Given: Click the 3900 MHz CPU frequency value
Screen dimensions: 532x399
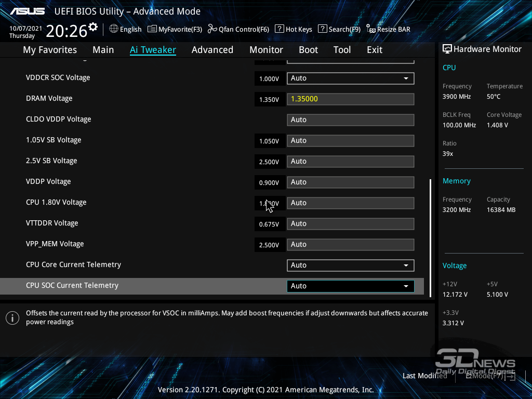Looking at the screenshot, I should pos(457,97).
